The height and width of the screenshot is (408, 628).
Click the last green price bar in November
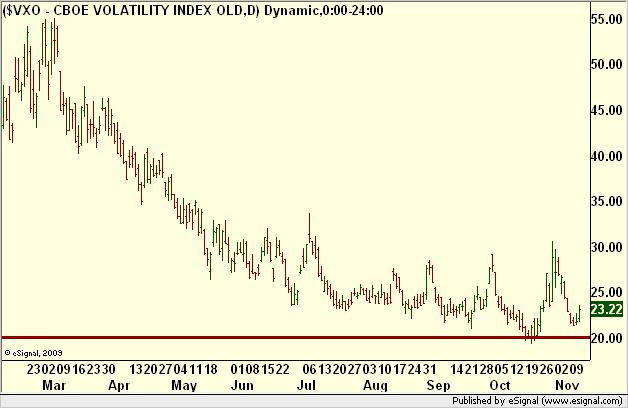click(579, 313)
